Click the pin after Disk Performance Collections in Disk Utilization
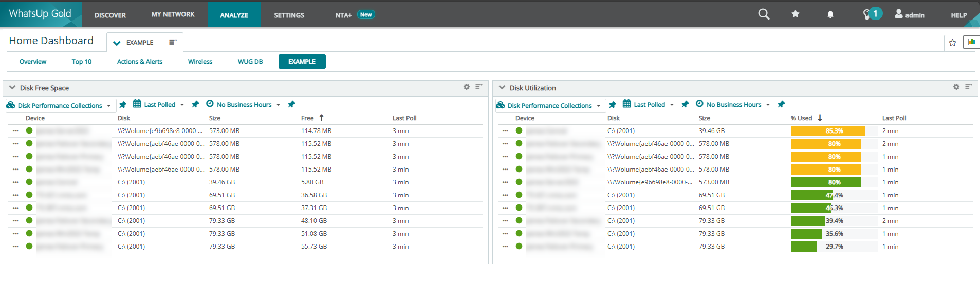The image size is (980, 301). (613, 105)
